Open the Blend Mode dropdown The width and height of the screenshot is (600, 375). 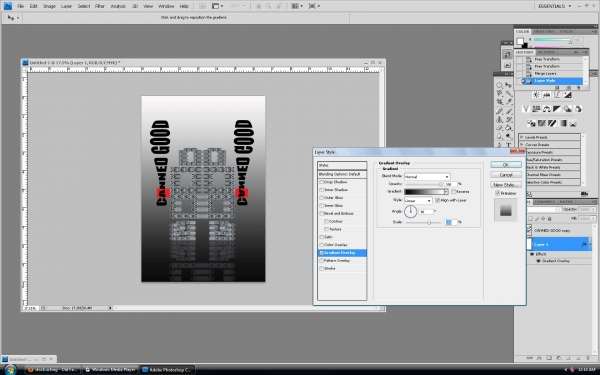(x=427, y=177)
